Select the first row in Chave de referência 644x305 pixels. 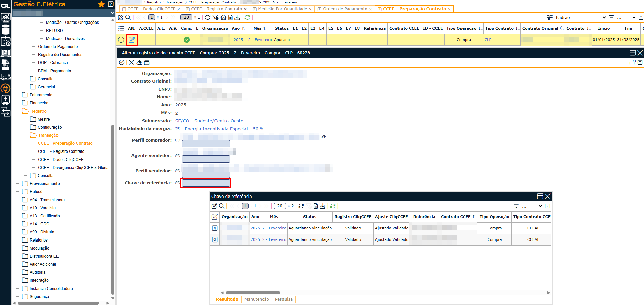pyautogui.click(x=215, y=228)
